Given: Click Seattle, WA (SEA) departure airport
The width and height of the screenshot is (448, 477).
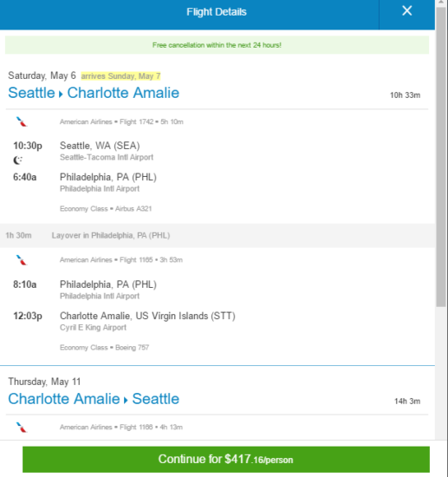Looking at the screenshot, I should coord(100,146).
